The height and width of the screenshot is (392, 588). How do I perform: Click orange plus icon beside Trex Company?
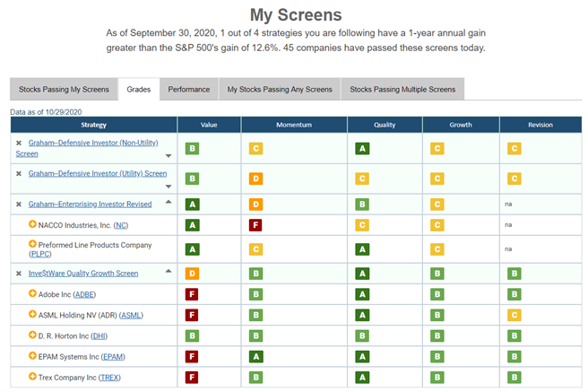click(x=32, y=376)
